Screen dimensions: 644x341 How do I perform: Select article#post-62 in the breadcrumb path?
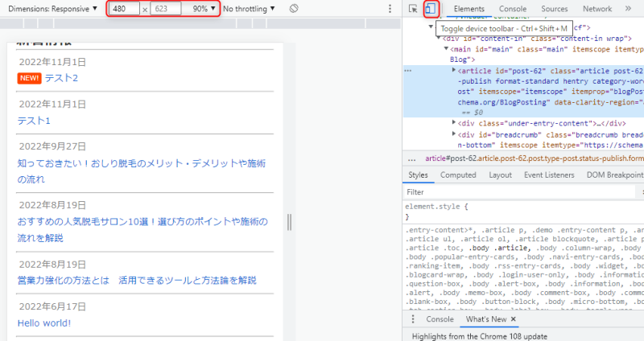pos(535,158)
